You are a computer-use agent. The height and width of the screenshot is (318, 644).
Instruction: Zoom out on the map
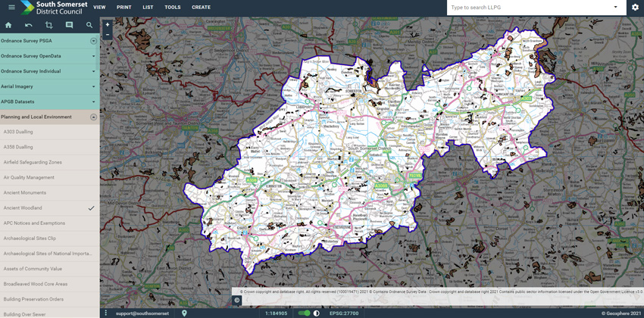pyautogui.click(x=108, y=35)
